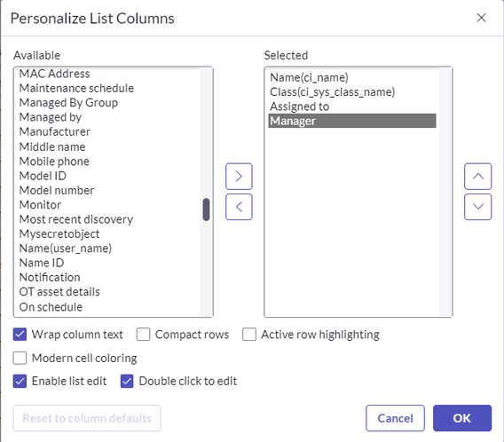Click the Cancel button
The height and width of the screenshot is (442, 504).
(x=395, y=418)
